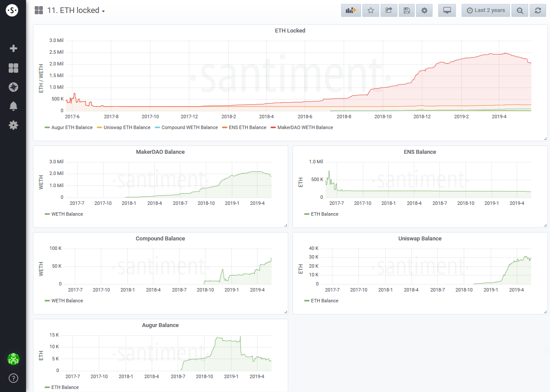The width and height of the screenshot is (550, 392).
Task: Click resize handle of Compound Balance panel
Action: [x=286, y=311]
